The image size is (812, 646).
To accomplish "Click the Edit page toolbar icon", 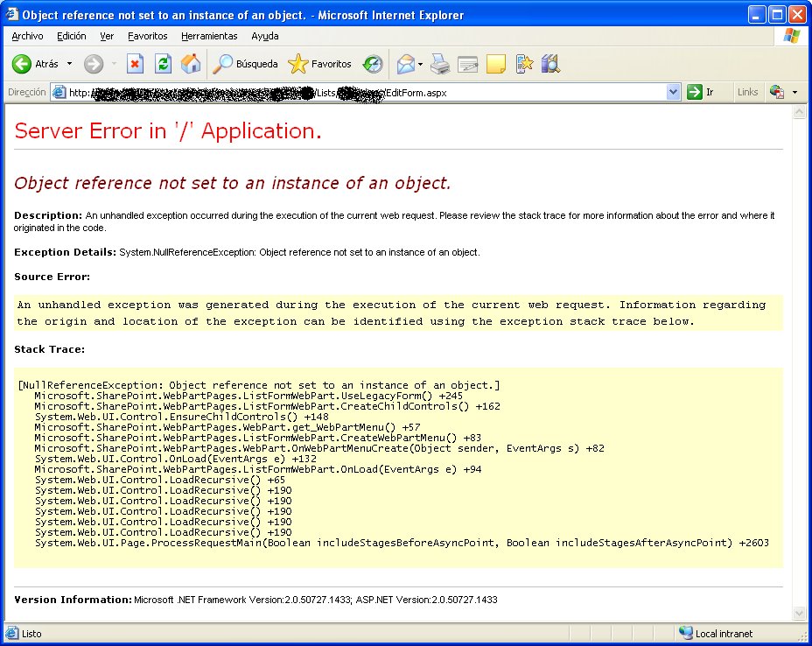I will point(467,64).
